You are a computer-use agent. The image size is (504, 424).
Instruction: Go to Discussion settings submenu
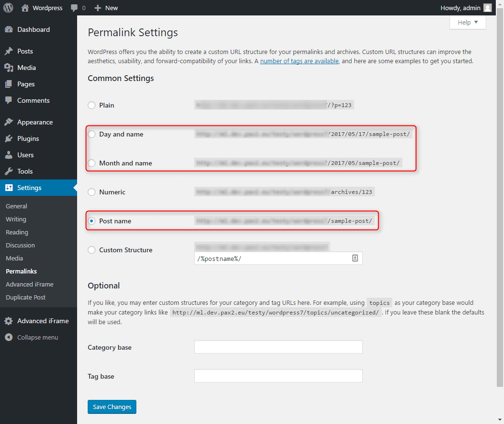20,245
